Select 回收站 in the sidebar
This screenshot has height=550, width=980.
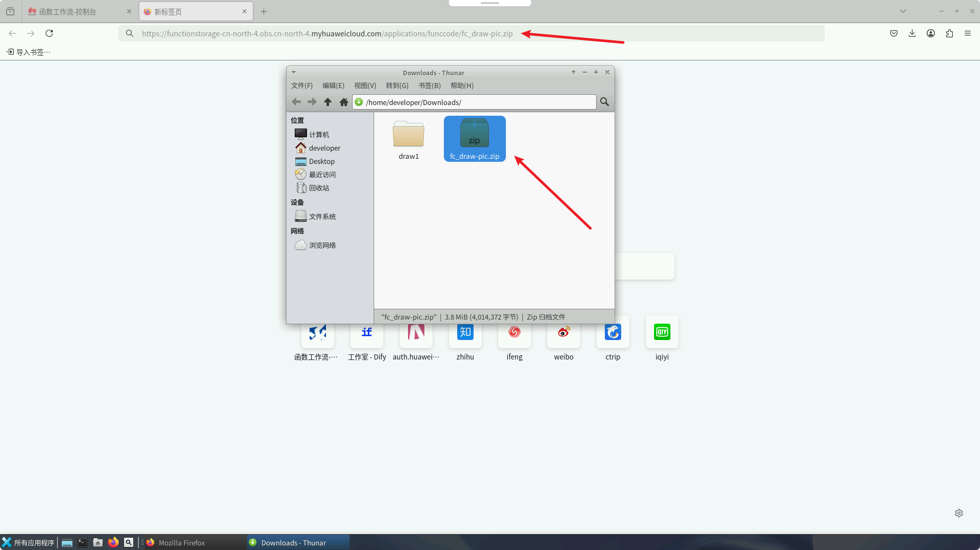point(318,188)
